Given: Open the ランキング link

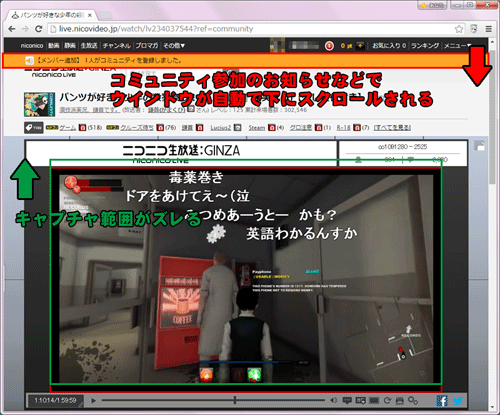Looking at the screenshot, I should click(425, 46).
